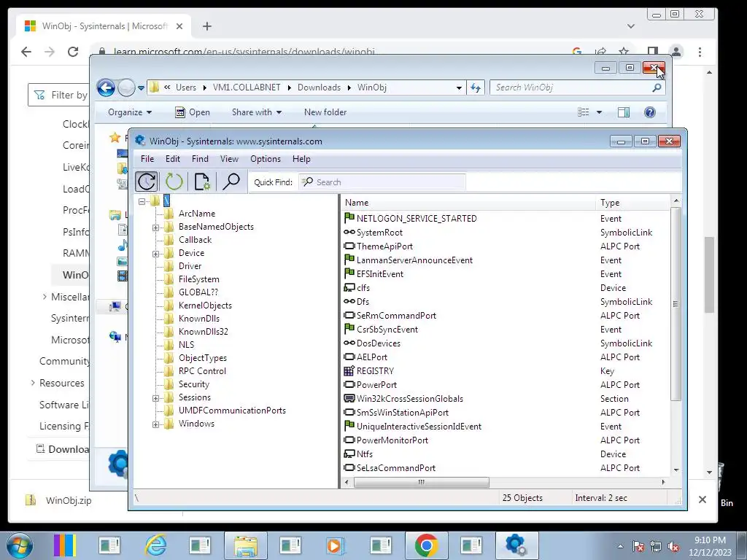Open Chrome three-dot menu
The width and height of the screenshot is (747, 560).
click(700, 52)
